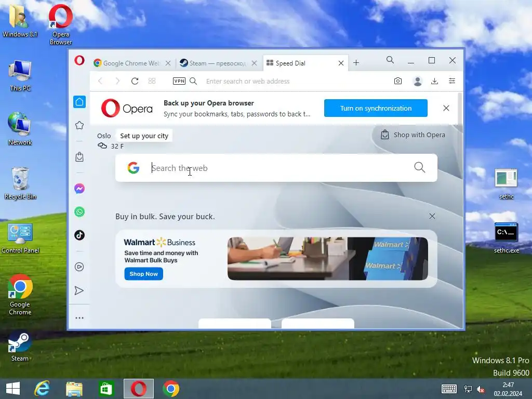Open Messenger in the sidebar
Viewport: 532px width, 399px height.
click(79, 188)
